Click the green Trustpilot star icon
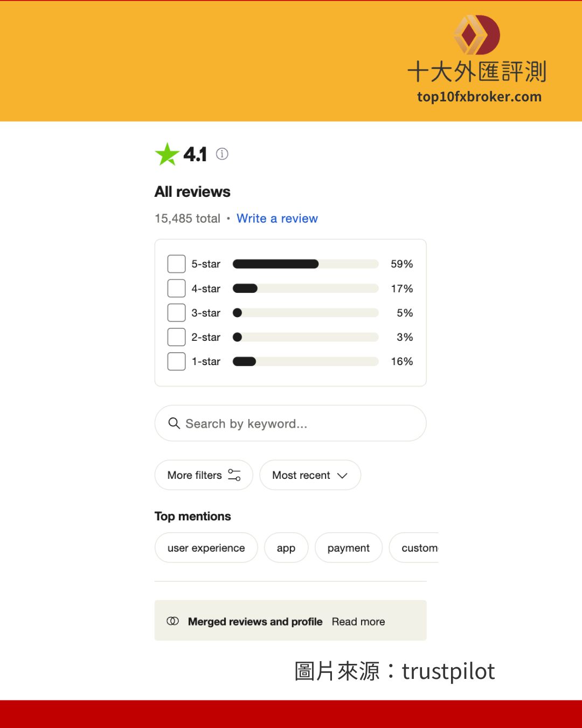Image resolution: width=582 pixels, height=728 pixels. pyautogui.click(x=167, y=154)
